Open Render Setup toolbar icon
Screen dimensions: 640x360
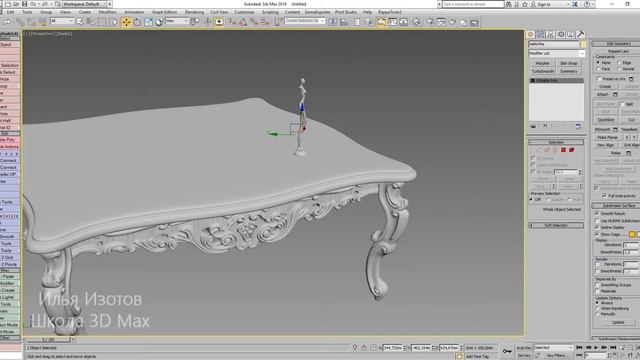(x=431, y=22)
